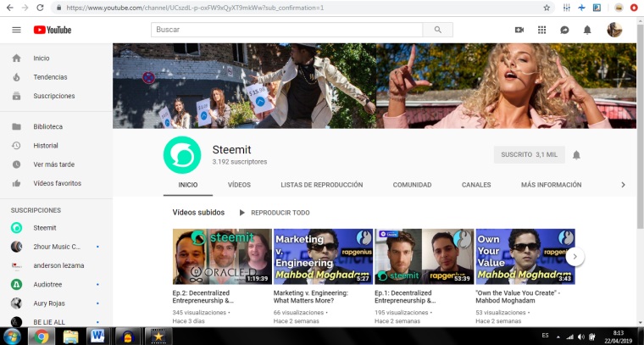Open the YouTube apps grid
The image size is (644, 345).
point(541,30)
